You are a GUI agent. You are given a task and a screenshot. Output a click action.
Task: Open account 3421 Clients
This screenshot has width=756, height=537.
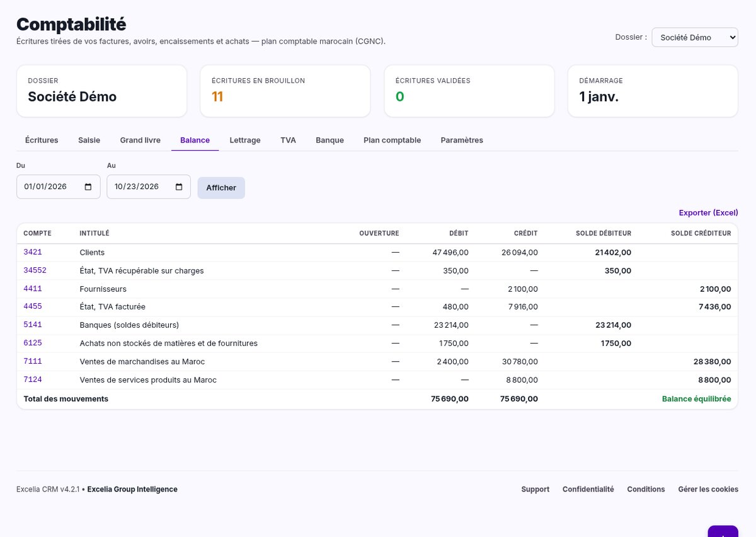pyautogui.click(x=33, y=252)
